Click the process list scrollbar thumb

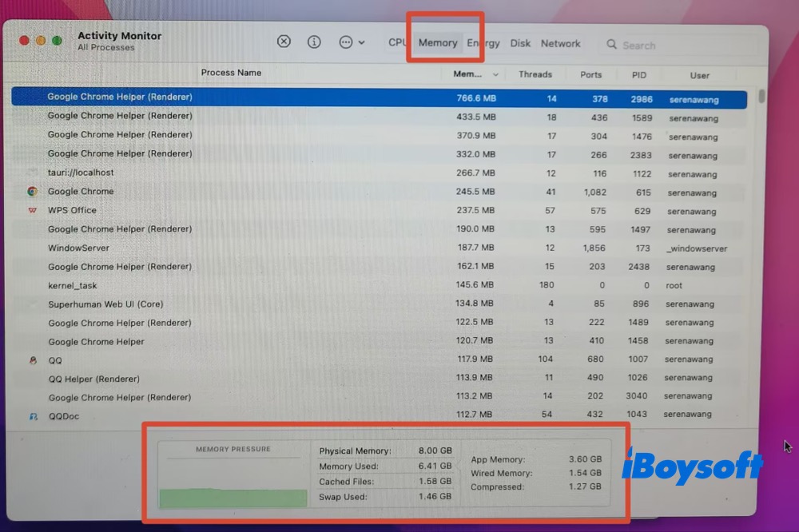click(761, 96)
